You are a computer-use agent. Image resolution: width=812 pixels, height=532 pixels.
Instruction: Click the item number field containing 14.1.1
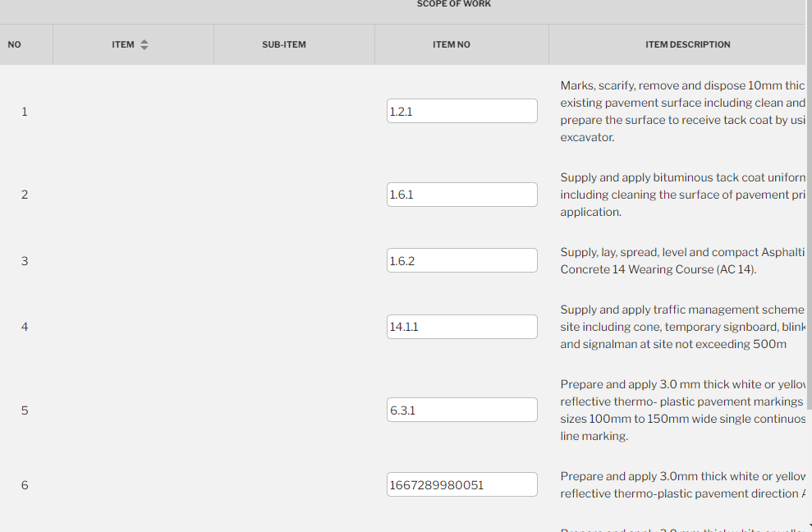tap(462, 327)
